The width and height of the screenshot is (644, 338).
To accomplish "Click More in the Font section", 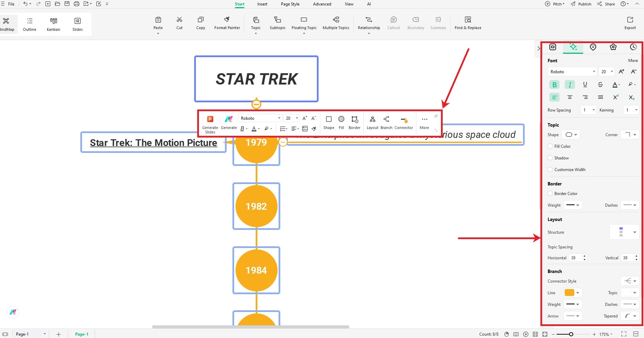I will coord(633,61).
